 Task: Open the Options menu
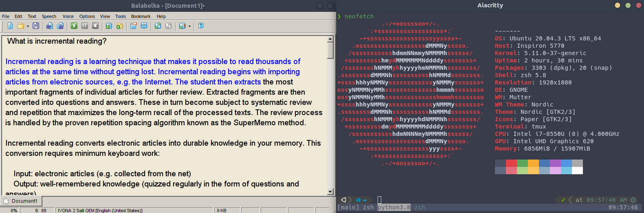[87, 16]
